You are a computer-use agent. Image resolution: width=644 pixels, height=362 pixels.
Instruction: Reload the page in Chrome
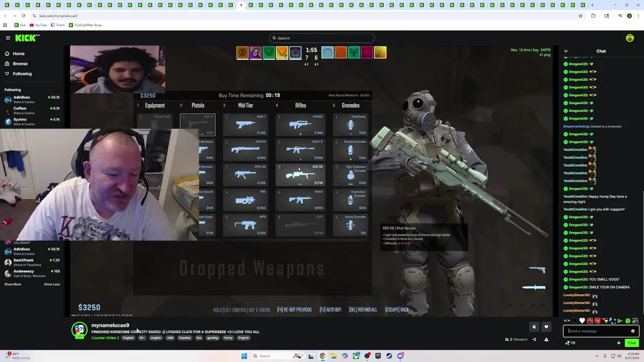pyautogui.click(x=23, y=16)
